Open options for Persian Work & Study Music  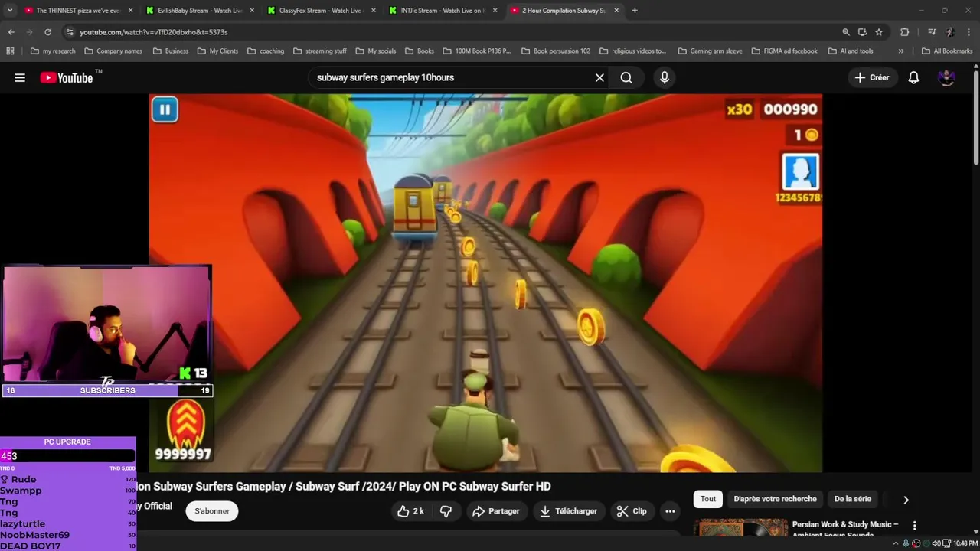914,526
